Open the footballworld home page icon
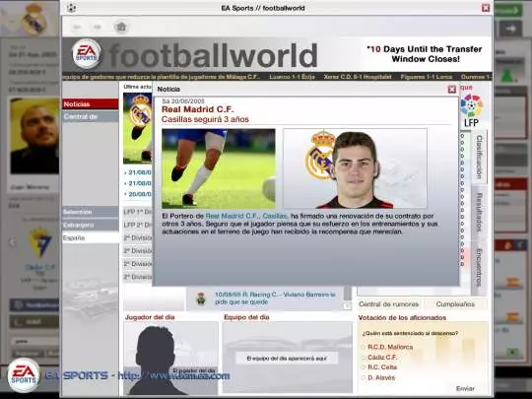The width and height of the screenshot is (532, 399). point(121,27)
